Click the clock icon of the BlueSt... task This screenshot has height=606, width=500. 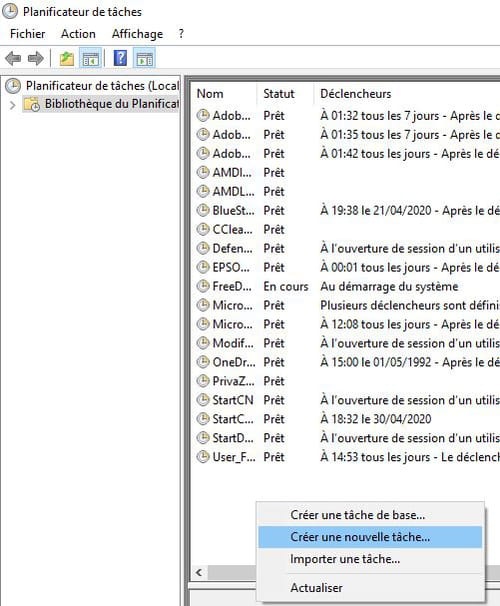click(x=203, y=210)
